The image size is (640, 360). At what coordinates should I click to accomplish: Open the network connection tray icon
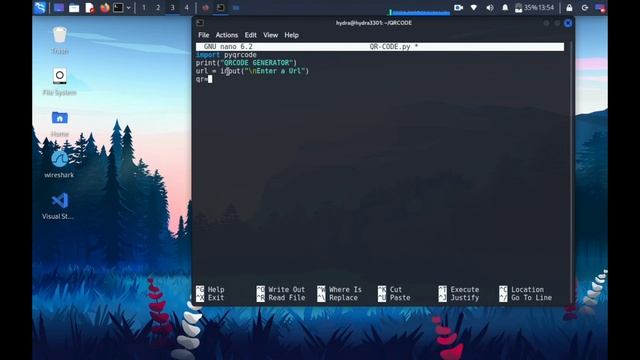[474, 7]
